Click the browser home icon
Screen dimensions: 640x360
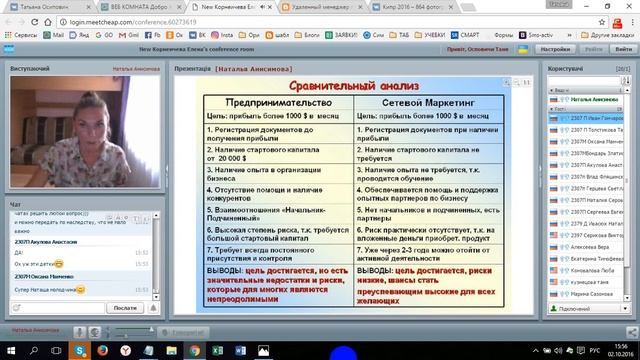[48, 22]
